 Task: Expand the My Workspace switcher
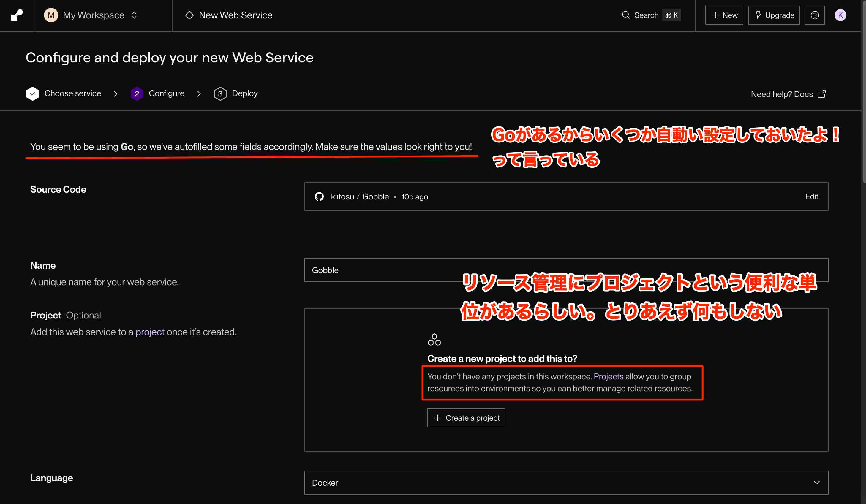tap(134, 15)
